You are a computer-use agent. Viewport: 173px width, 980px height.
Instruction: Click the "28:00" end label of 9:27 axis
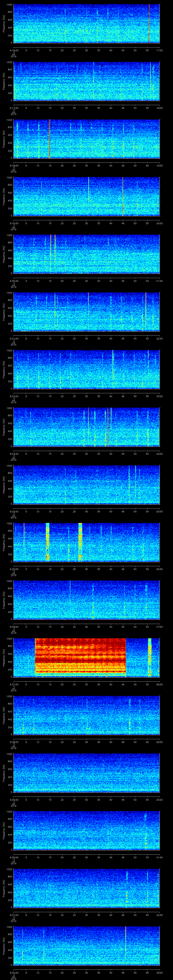point(159,684)
